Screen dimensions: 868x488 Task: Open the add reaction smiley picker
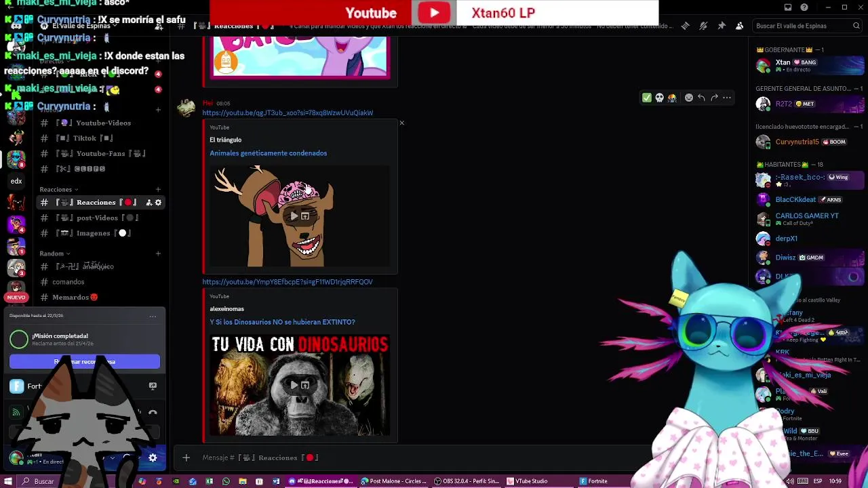click(x=689, y=98)
